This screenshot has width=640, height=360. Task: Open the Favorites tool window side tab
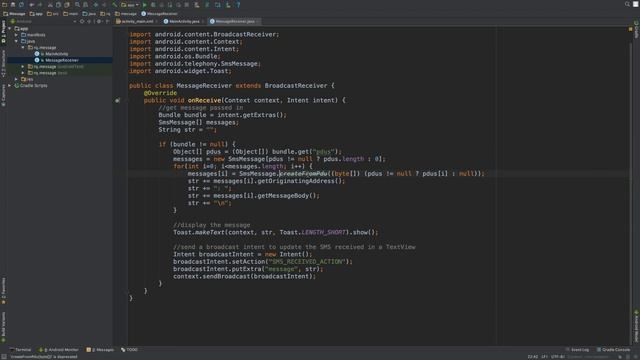pyautogui.click(x=3, y=291)
